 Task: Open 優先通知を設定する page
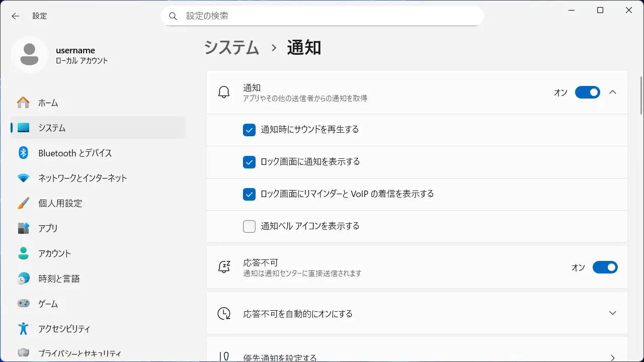(x=612, y=357)
